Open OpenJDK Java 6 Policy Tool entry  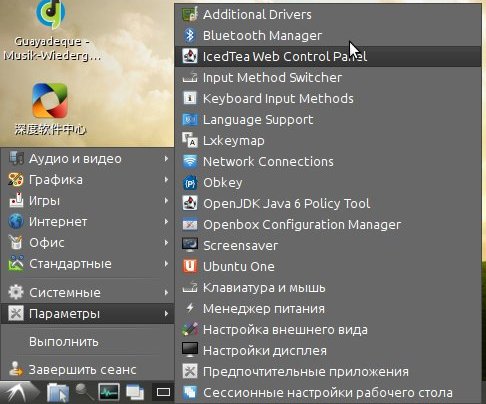328,203
